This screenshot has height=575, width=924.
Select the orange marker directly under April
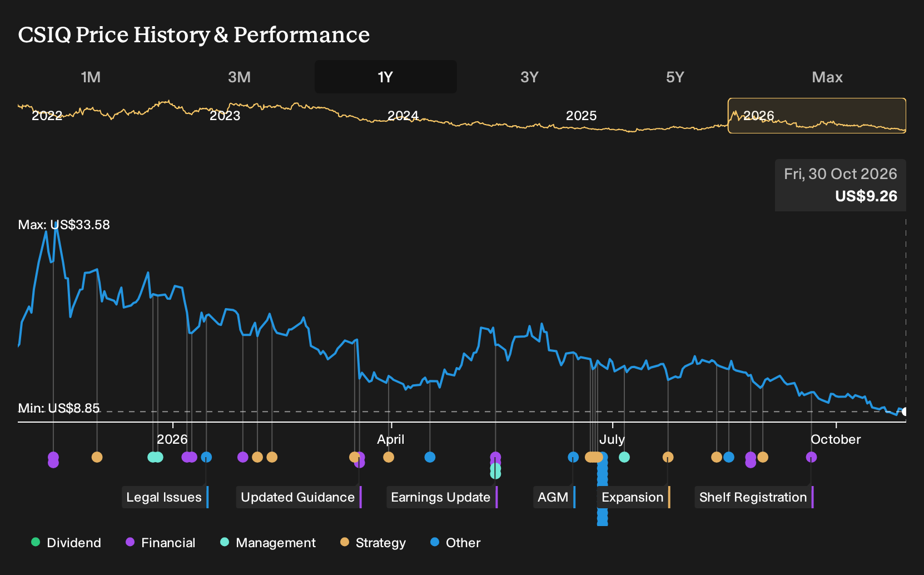pos(389,457)
